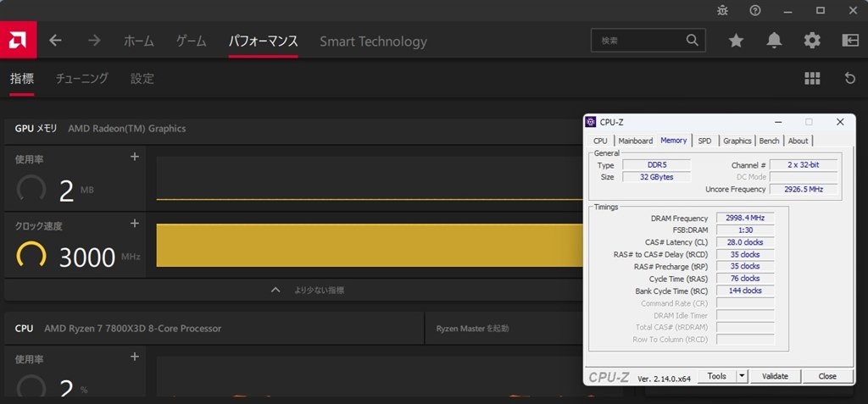The height and width of the screenshot is (404, 868).
Task: Open the ゲーム tab
Action: (x=192, y=41)
